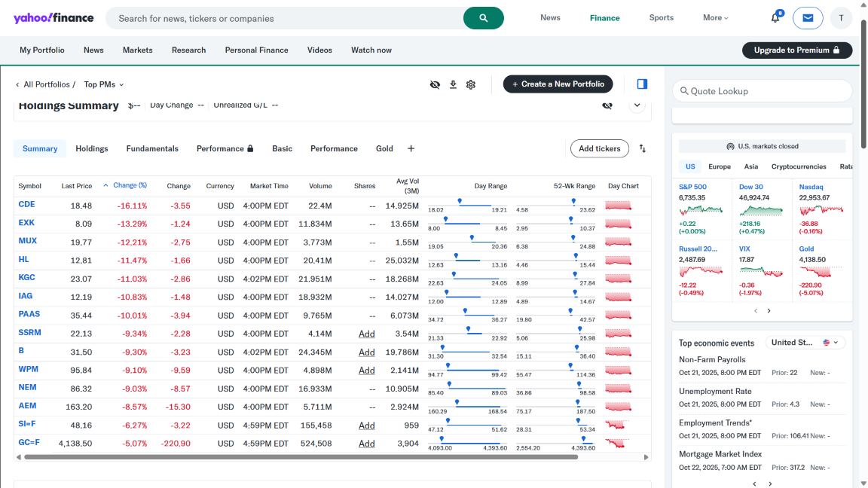
Task: Select the Europe markets tab
Action: (x=719, y=166)
